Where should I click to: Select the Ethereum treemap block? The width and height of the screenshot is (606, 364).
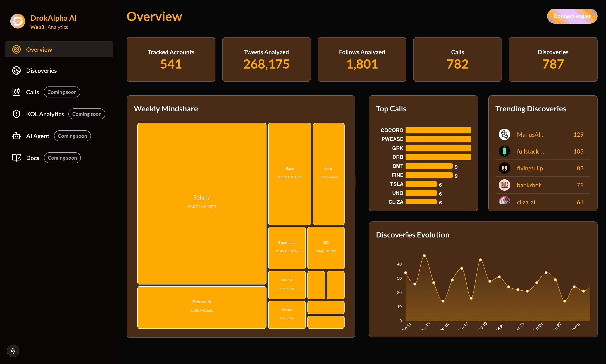[202, 307]
